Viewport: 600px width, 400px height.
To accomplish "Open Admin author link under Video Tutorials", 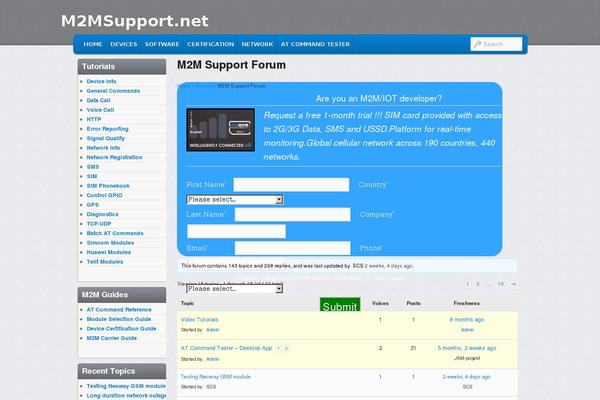I will 213,330.
